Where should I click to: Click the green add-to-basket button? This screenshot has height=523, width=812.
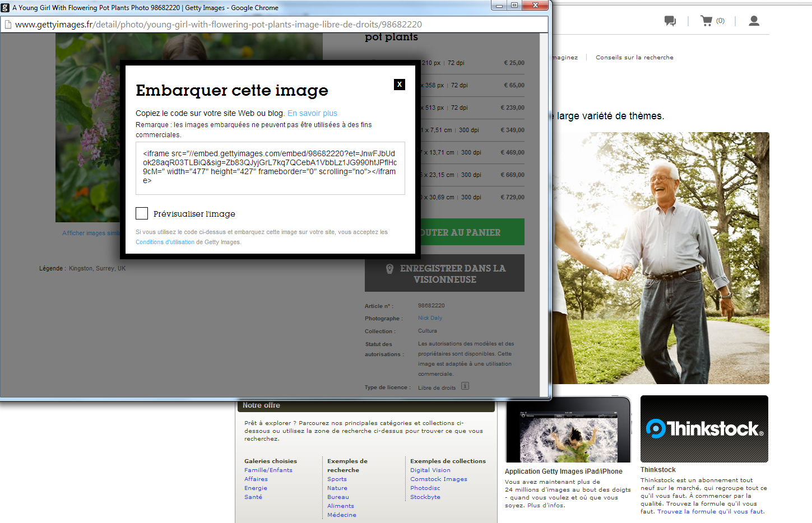[472, 232]
